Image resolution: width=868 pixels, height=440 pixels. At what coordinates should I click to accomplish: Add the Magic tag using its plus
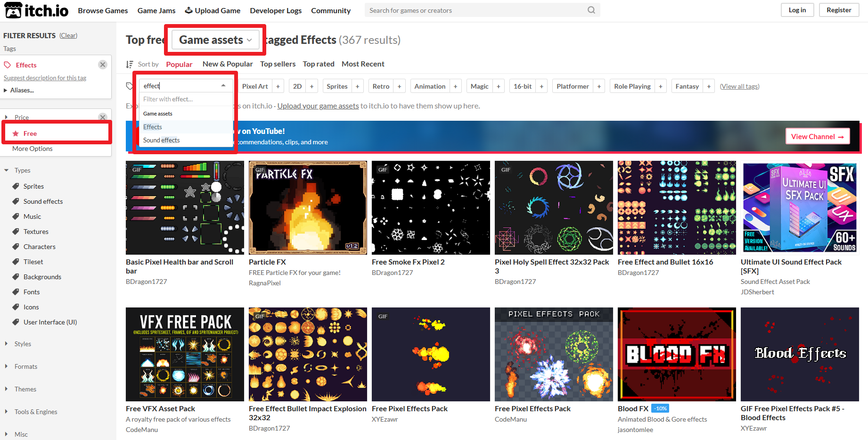(x=499, y=86)
